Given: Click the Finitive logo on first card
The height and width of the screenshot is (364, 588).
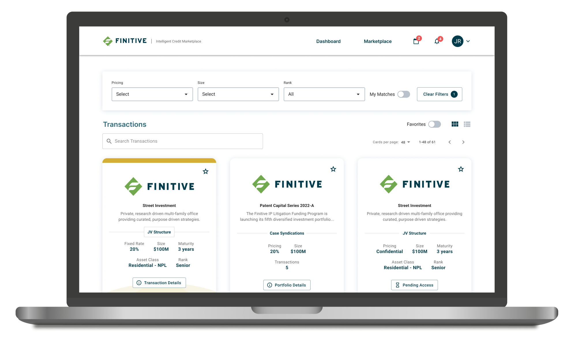Looking at the screenshot, I should 159,186.
